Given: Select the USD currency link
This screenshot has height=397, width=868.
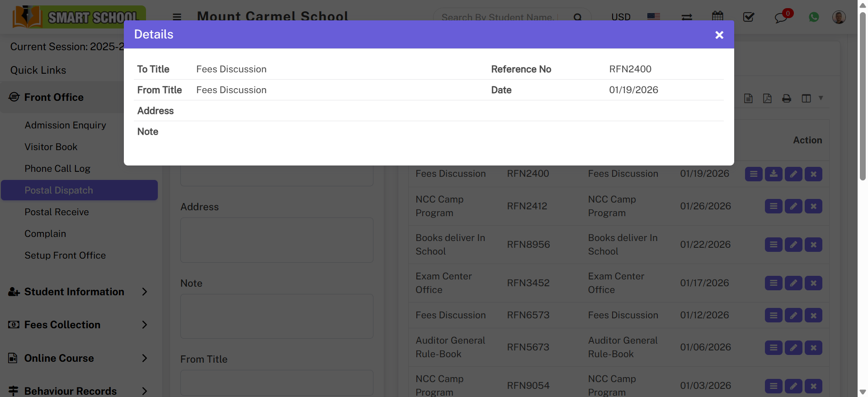Looking at the screenshot, I should [x=621, y=17].
